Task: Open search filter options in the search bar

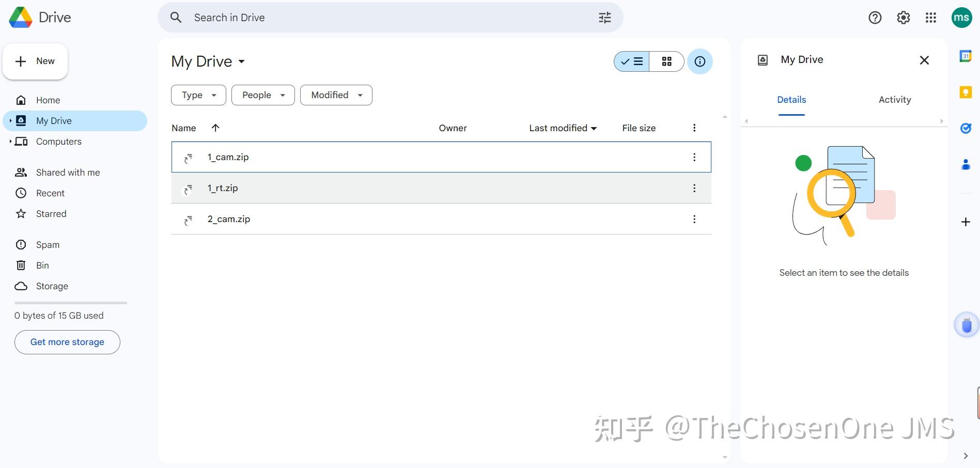Action: pos(604,17)
